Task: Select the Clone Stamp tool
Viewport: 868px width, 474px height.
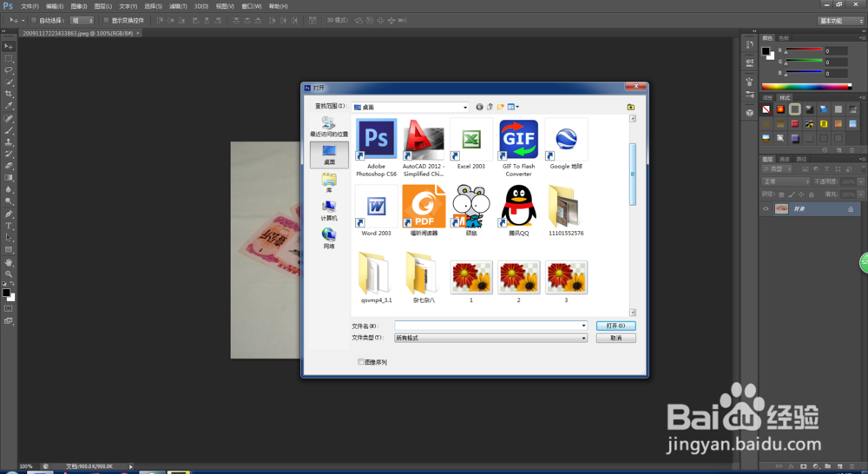Action: [9, 142]
